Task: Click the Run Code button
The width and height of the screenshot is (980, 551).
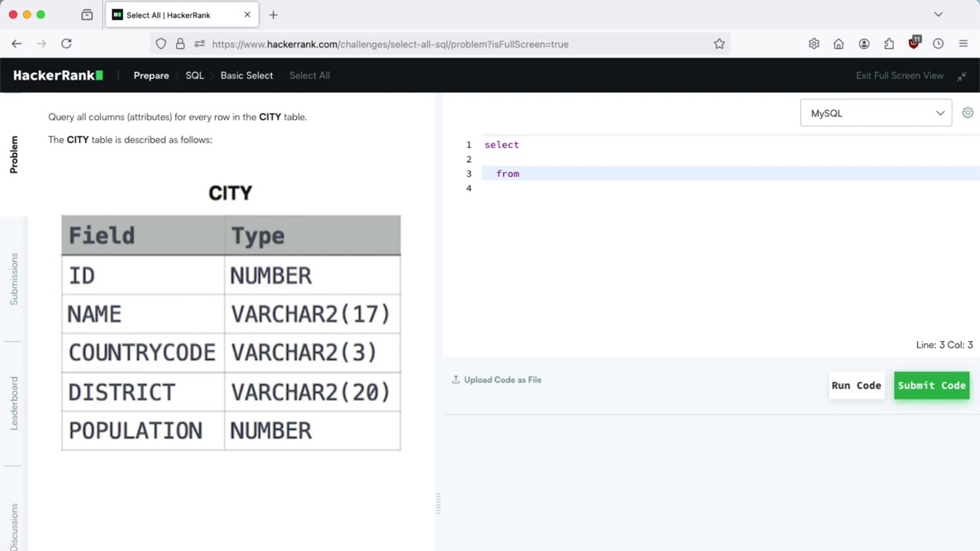Action: (x=856, y=385)
